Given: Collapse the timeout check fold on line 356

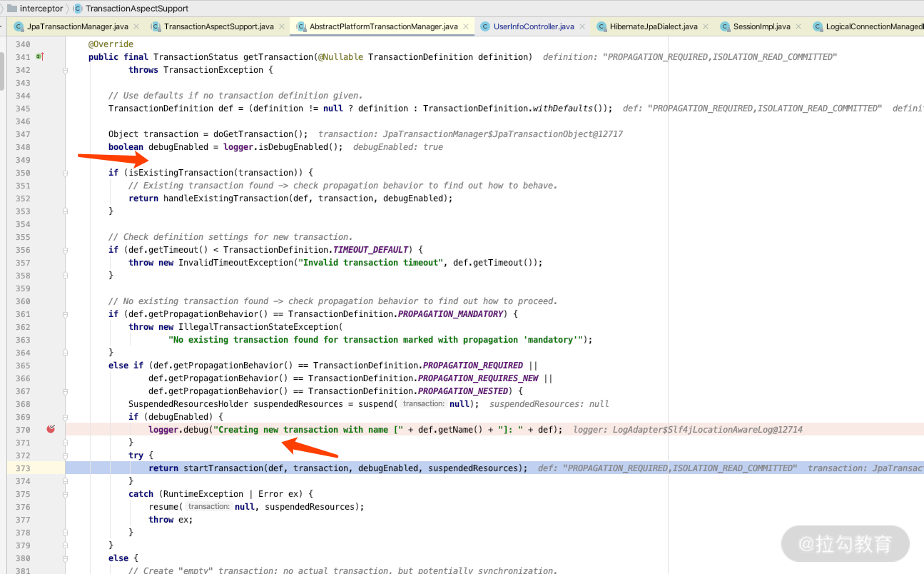Looking at the screenshot, I should point(65,250).
